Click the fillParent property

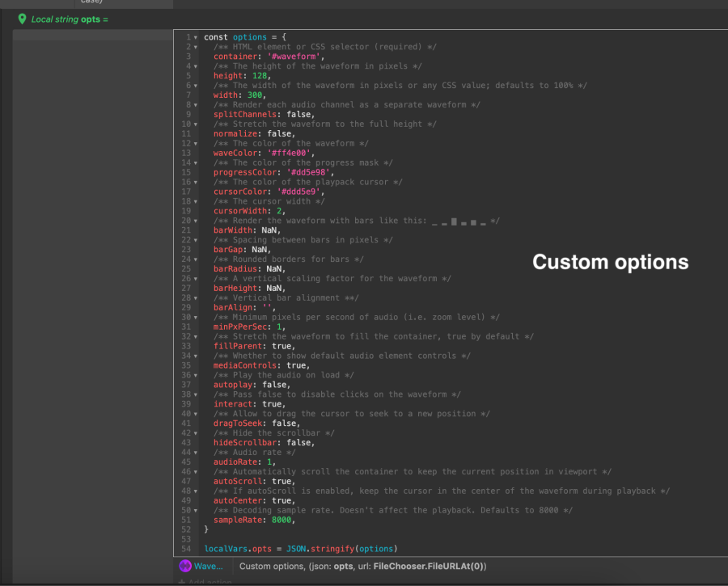(237, 346)
